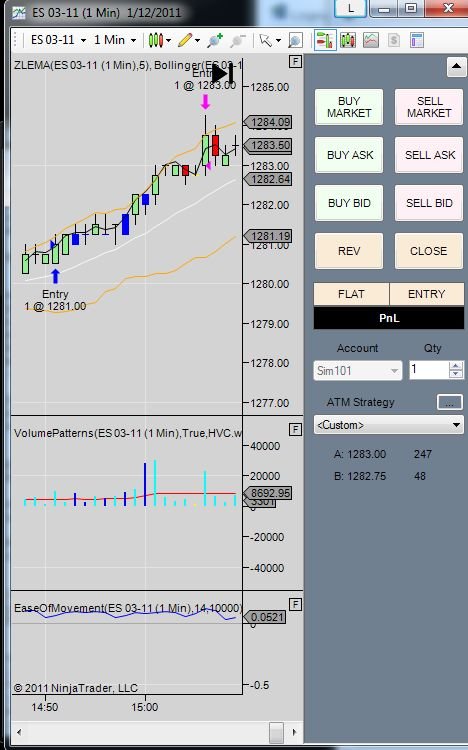Click the SELL ASK button
Image resolution: width=468 pixels, height=750 pixels.
tap(429, 155)
